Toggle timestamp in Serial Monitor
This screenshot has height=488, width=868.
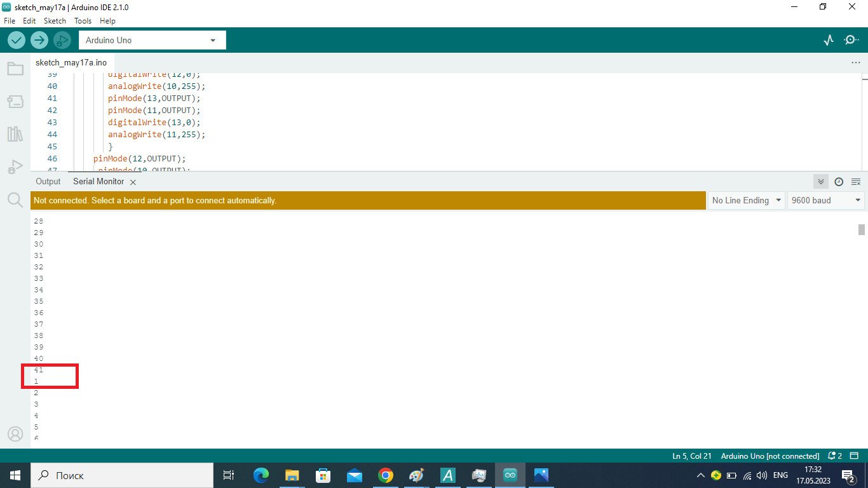839,182
